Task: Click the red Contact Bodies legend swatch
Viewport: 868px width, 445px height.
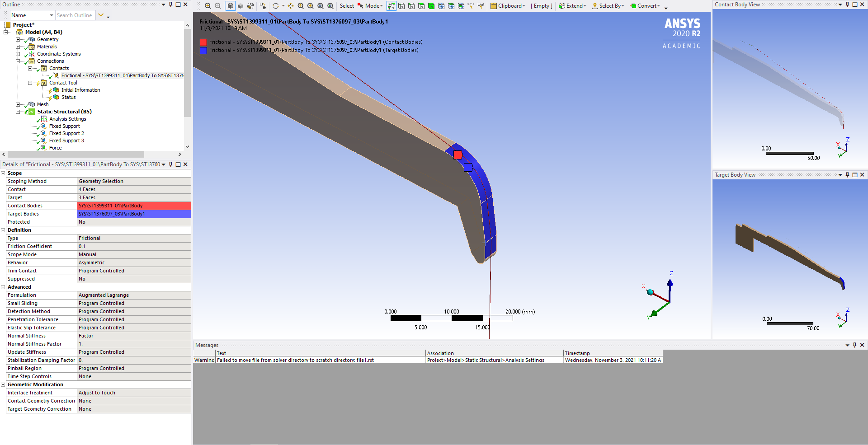Action: coord(203,42)
